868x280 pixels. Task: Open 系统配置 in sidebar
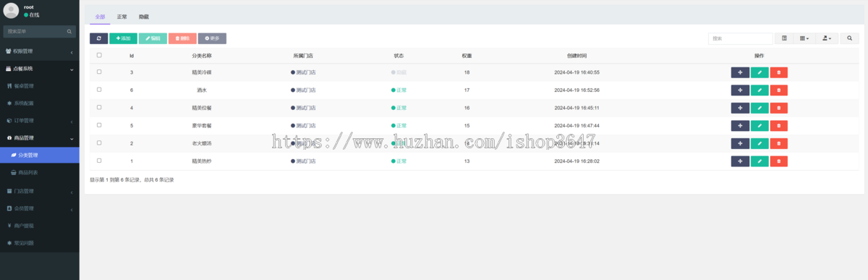pyautogui.click(x=39, y=103)
